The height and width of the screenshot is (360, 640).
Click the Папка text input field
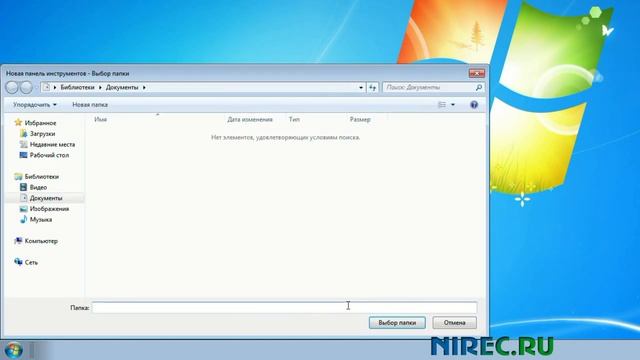(x=284, y=307)
